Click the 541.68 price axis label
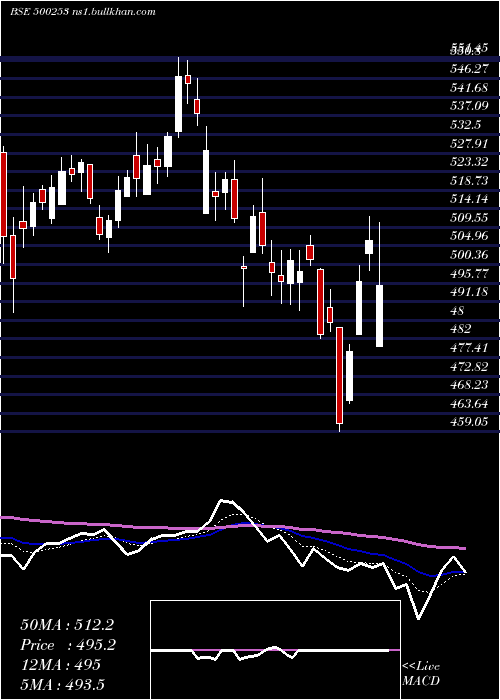 pyautogui.click(x=468, y=88)
